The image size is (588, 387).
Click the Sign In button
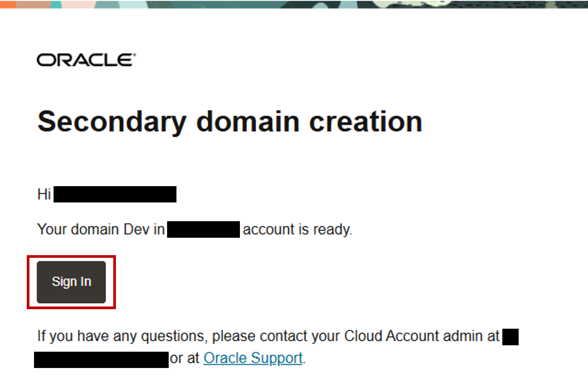click(x=71, y=282)
